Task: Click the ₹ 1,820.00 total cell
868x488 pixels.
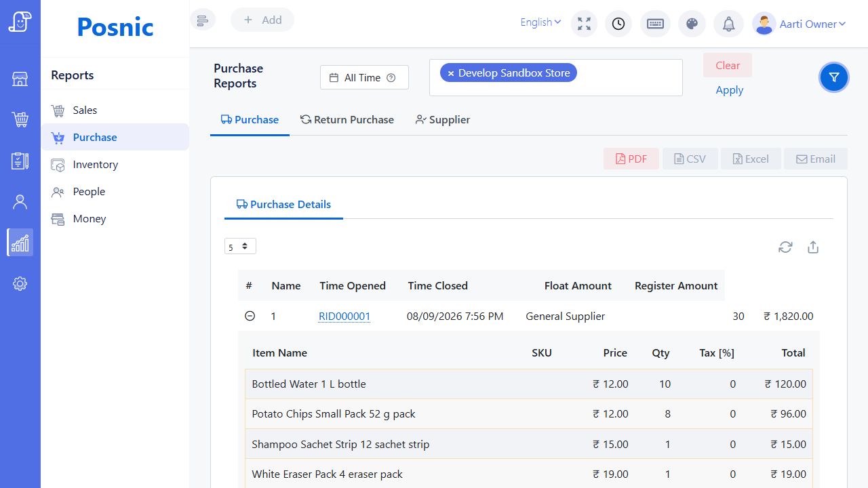Action: pyautogui.click(x=788, y=316)
